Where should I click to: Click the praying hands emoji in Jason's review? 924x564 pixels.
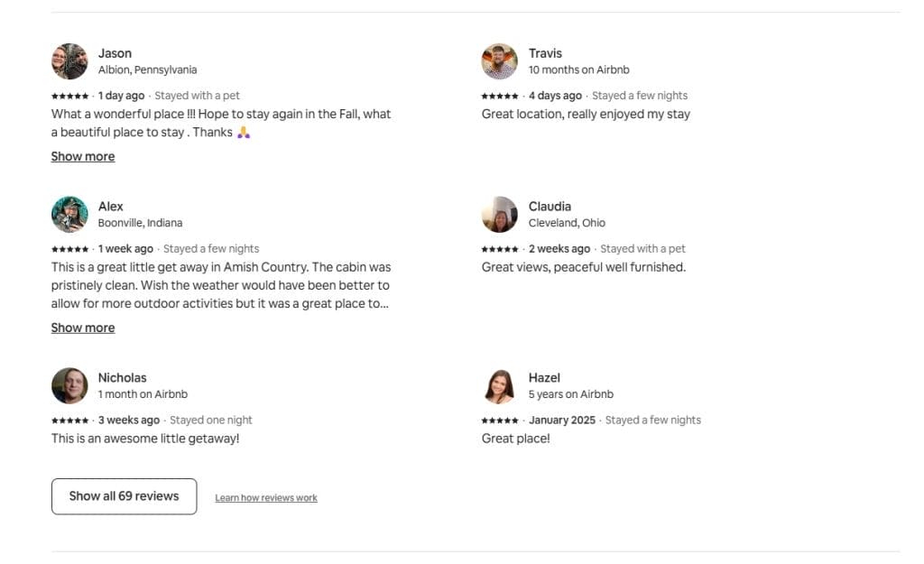(244, 133)
